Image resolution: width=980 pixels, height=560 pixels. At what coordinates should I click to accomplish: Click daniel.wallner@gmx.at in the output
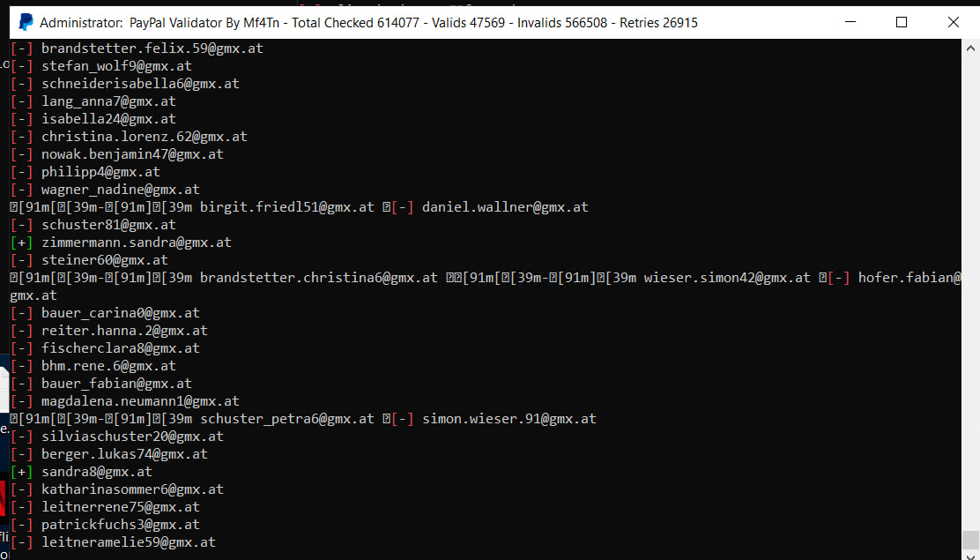click(x=505, y=207)
